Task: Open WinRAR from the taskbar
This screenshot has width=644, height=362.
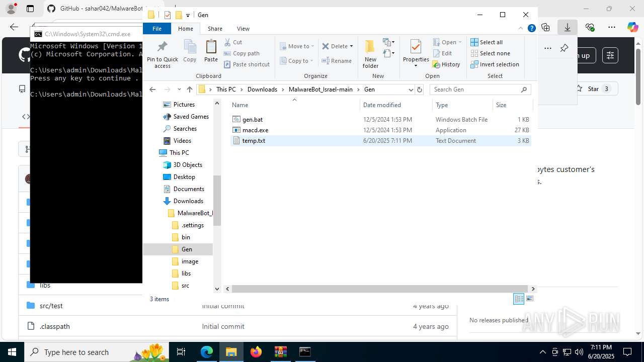Action: [280, 352]
